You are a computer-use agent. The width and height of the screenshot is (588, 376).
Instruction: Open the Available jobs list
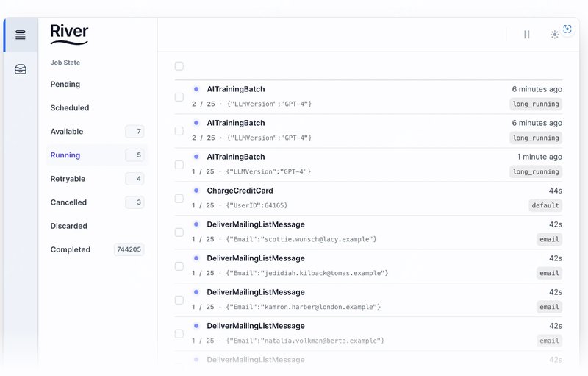point(67,132)
